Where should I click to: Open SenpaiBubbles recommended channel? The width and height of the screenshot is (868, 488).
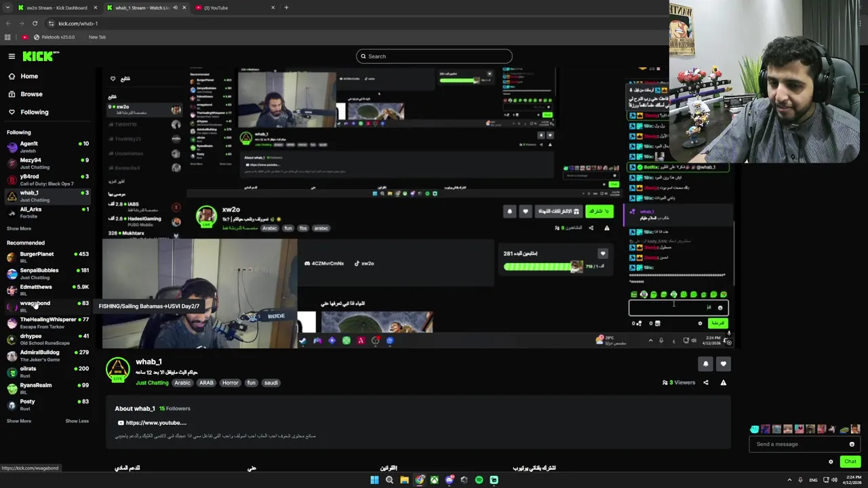[x=47, y=273]
